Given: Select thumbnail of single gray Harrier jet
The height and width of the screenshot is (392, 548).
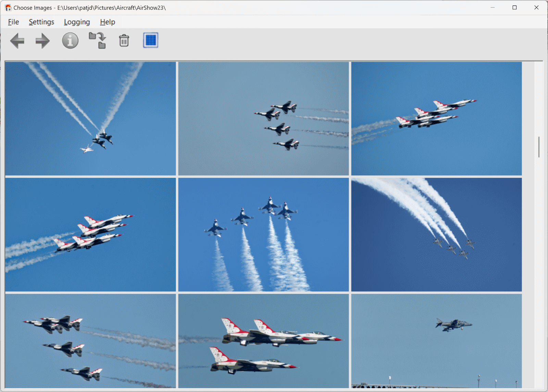Looking at the screenshot, I should tap(436, 341).
